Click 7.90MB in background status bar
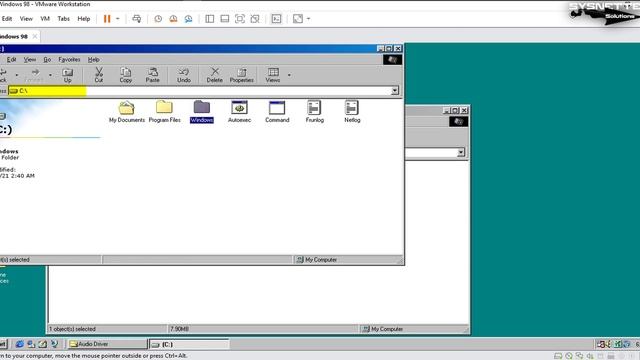This screenshot has width=640, height=360. [180, 329]
